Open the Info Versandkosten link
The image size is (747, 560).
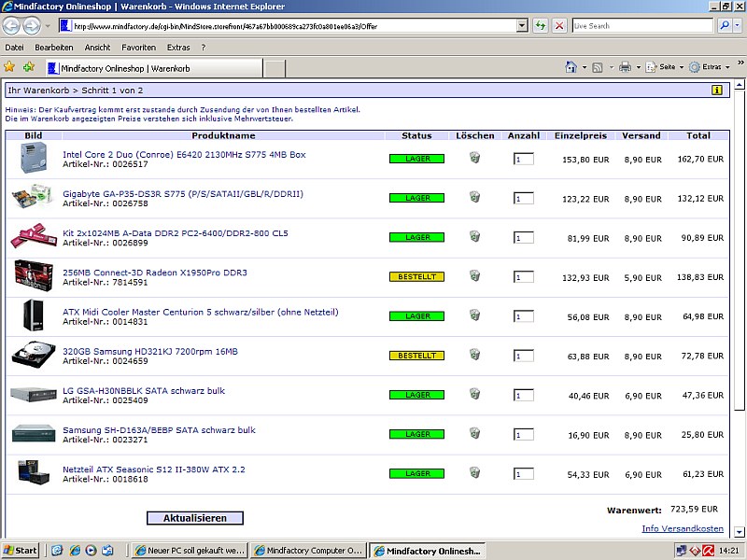(x=683, y=528)
